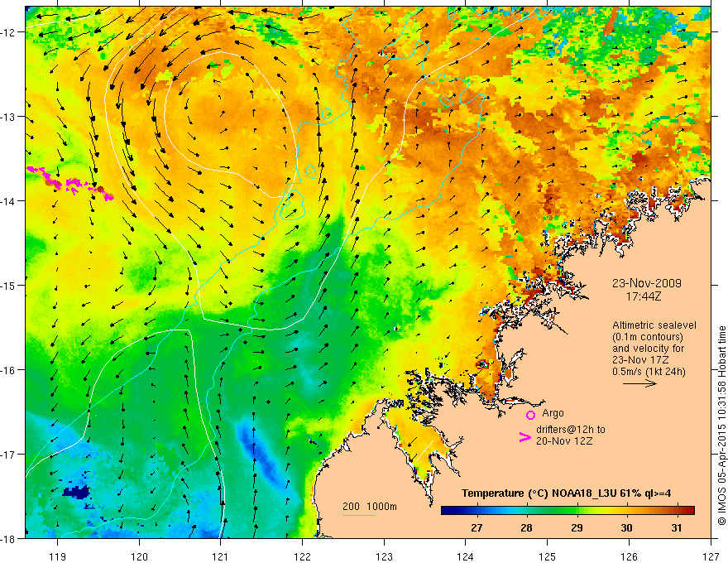Click the longitude axis label '126'

point(629,556)
